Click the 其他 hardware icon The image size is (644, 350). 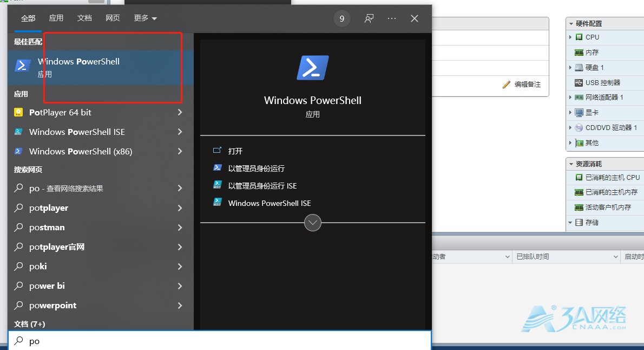point(579,142)
